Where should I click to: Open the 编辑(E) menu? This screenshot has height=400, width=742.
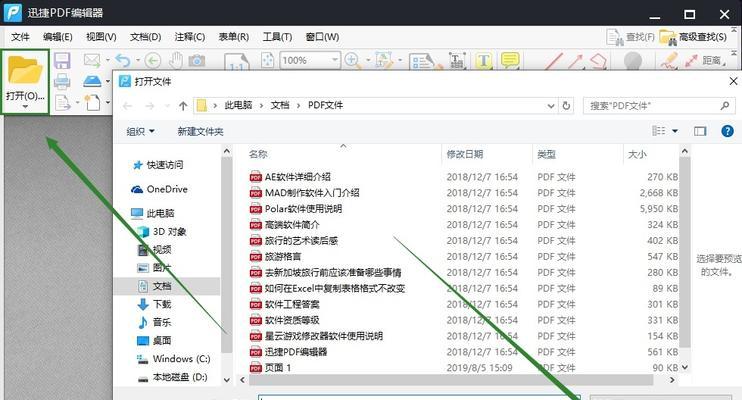tap(58, 37)
